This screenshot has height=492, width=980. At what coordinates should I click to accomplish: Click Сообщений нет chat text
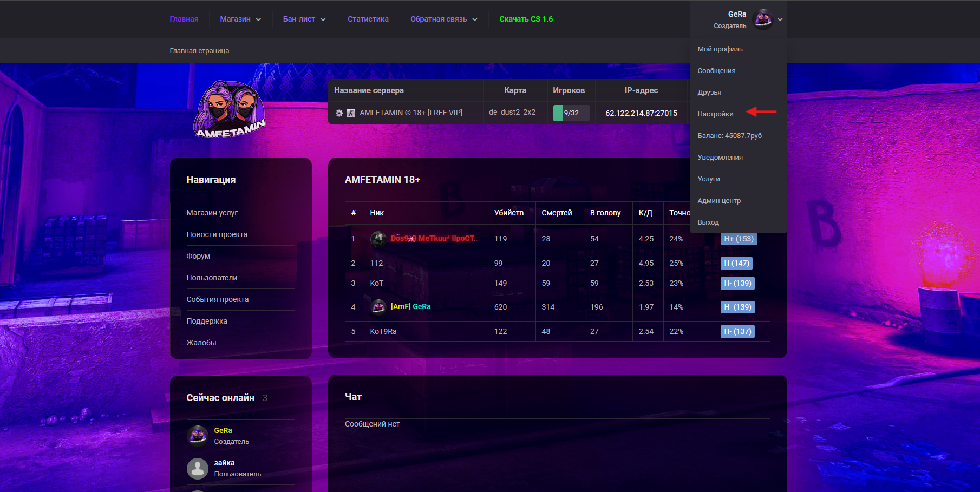[x=373, y=424]
